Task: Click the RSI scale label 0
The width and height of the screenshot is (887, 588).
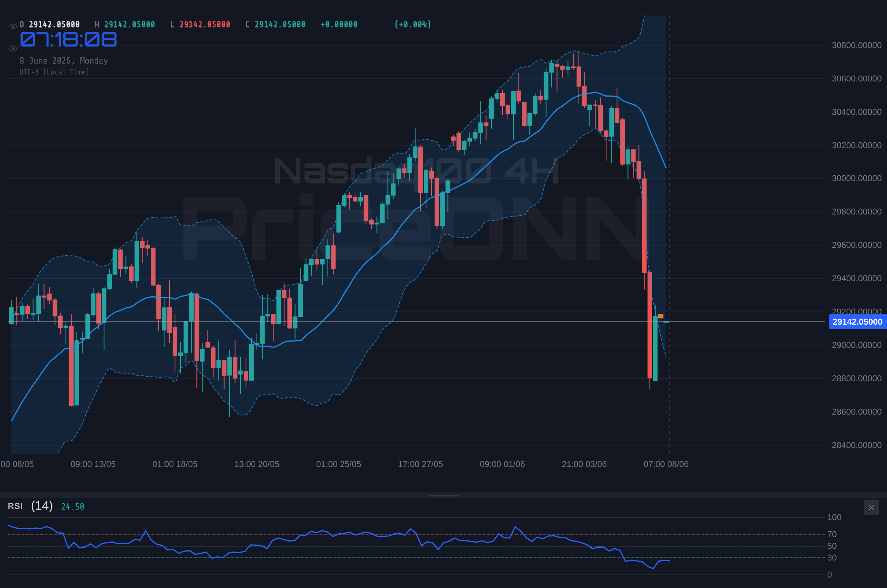Action: tap(830, 575)
